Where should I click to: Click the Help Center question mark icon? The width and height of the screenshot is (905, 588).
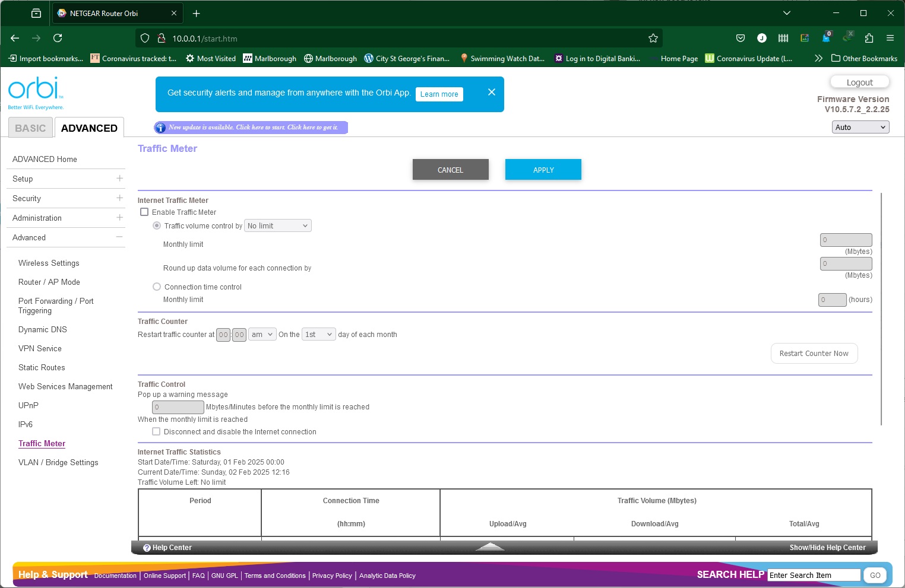pos(147,548)
